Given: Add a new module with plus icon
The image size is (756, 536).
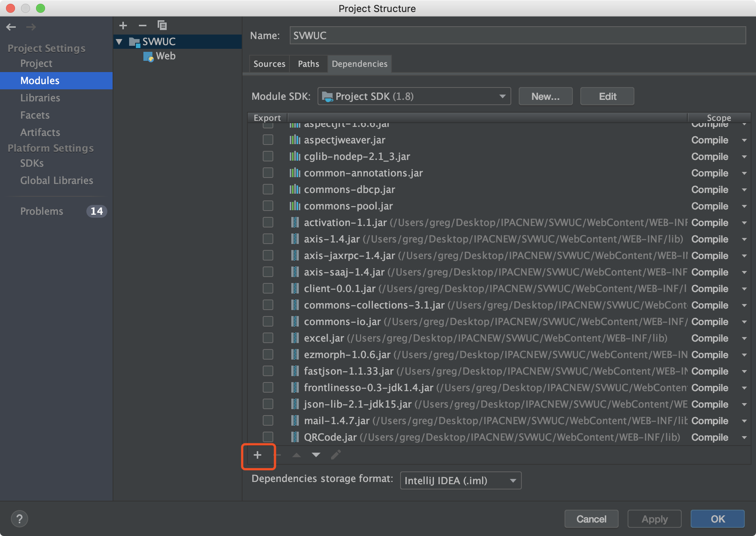Looking at the screenshot, I should [123, 26].
